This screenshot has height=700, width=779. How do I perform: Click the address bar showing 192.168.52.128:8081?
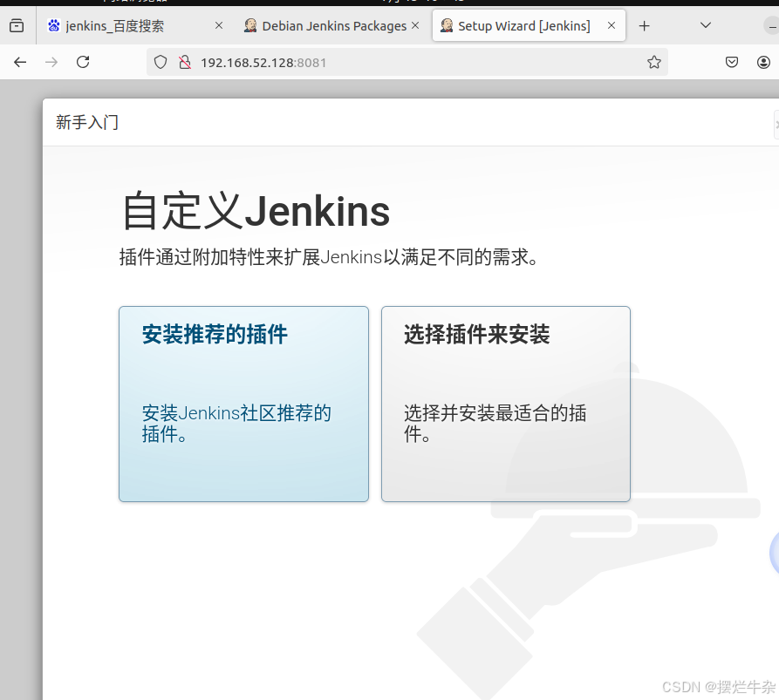pos(407,62)
